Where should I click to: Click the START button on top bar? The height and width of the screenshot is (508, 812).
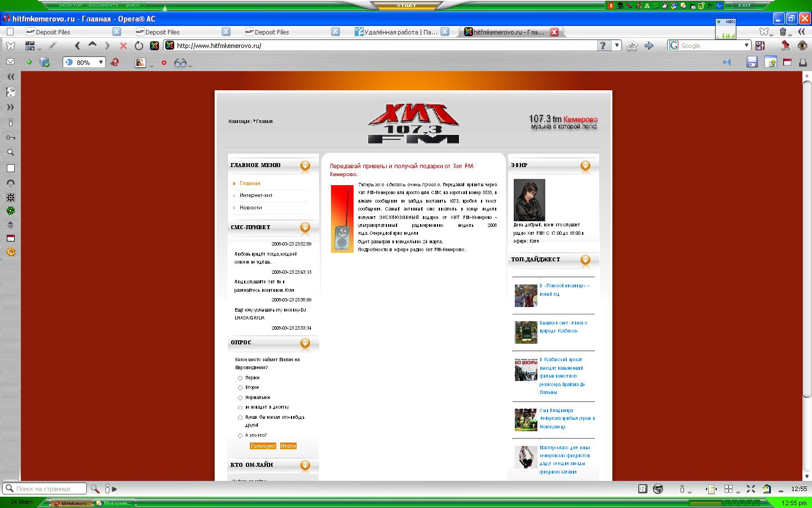[406, 5]
